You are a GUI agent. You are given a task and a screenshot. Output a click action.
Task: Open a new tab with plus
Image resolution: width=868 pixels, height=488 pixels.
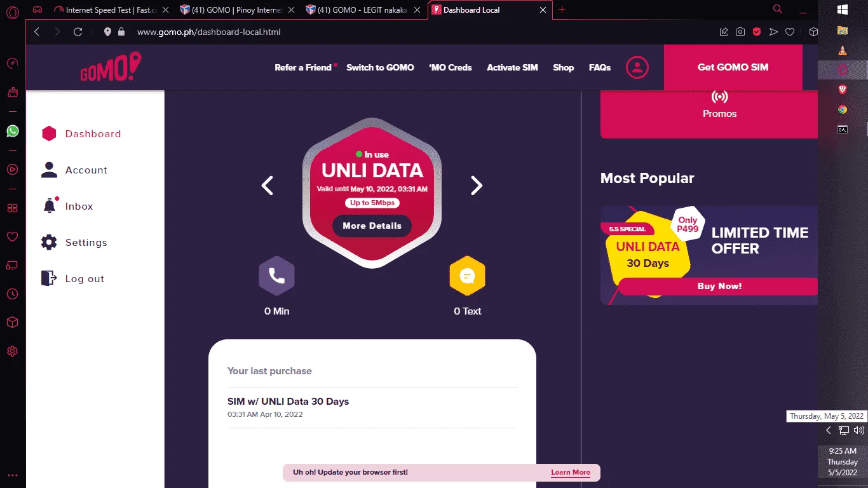point(562,10)
